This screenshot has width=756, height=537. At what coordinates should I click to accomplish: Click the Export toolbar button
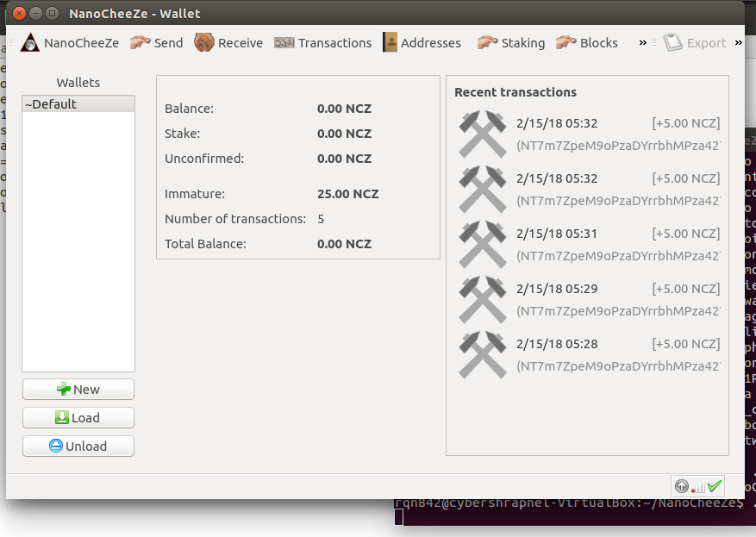pos(695,43)
